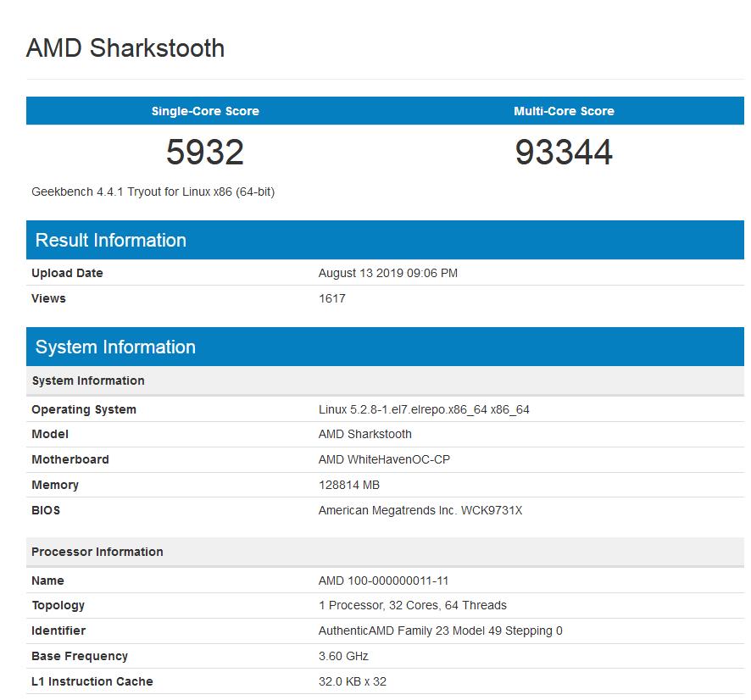Image resolution: width=751 pixels, height=700 pixels.
Task: Select the views count 1617
Action: (x=332, y=298)
